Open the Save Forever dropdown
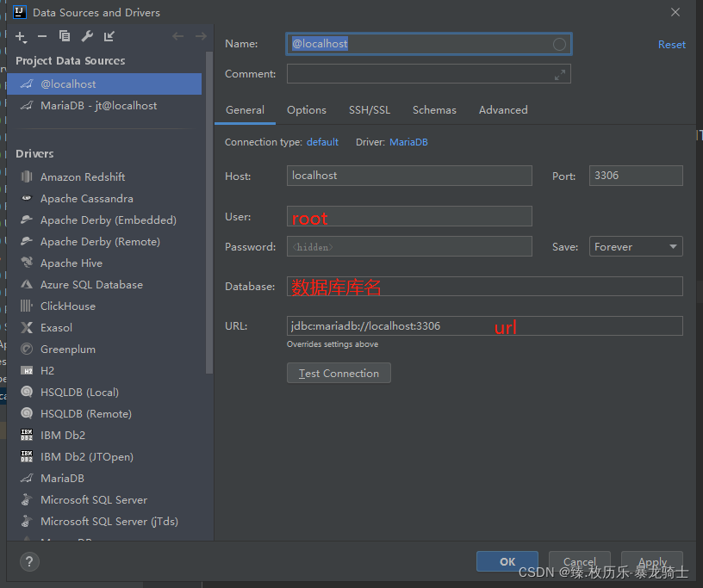Viewport: 703px width, 588px height. pyautogui.click(x=636, y=246)
